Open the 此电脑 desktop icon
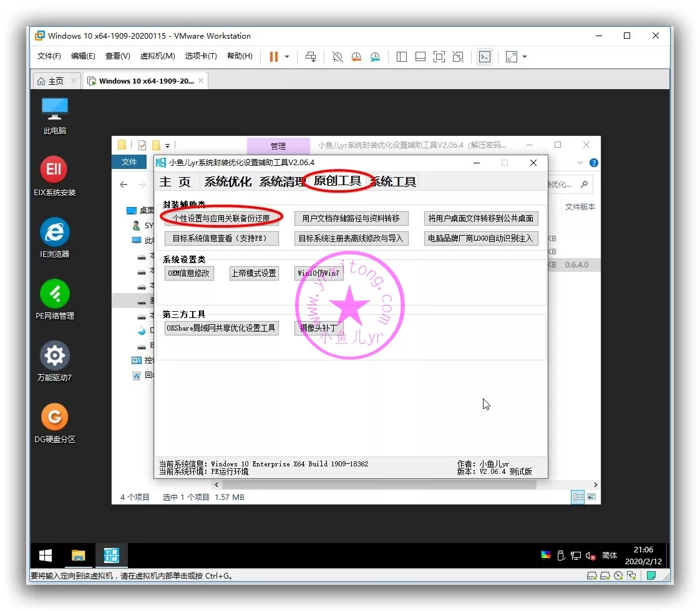 [x=54, y=109]
